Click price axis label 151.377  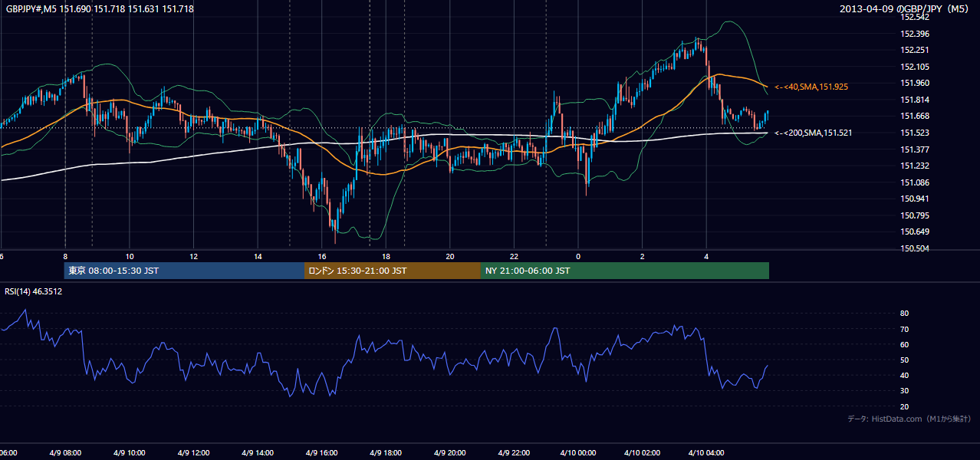pos(915,149)
